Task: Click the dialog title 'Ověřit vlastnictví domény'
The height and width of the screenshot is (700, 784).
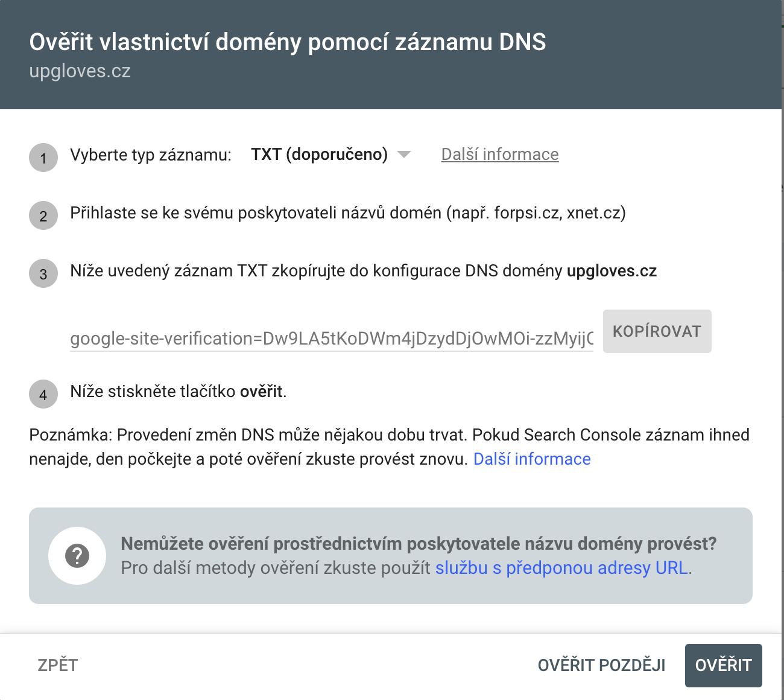Action: pos(288,42)
